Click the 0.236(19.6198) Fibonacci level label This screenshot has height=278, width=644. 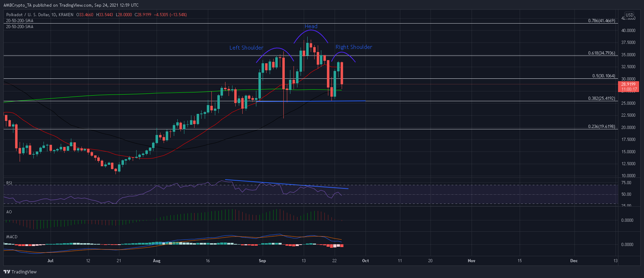tap(602, 127)
